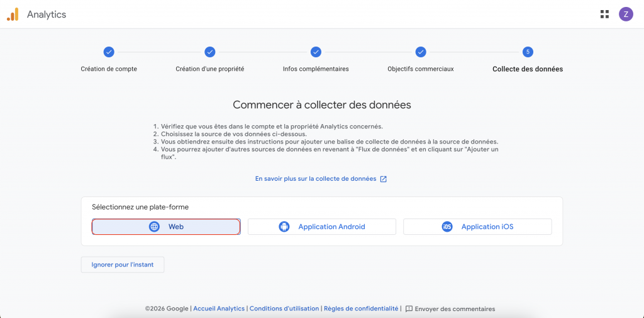
Task: Click the feedback speech bubble icon
Action: (x=409, y=309)
